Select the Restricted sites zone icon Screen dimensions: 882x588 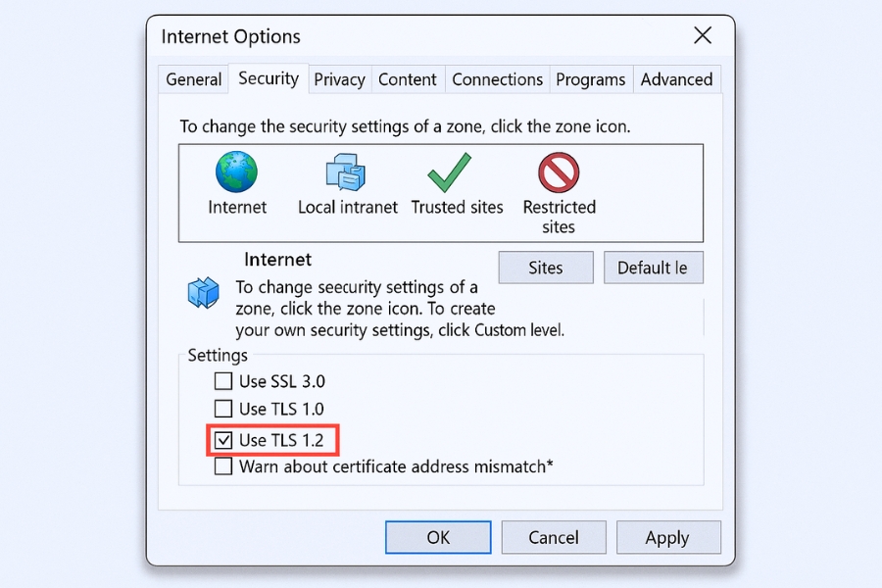click(559, 172)
